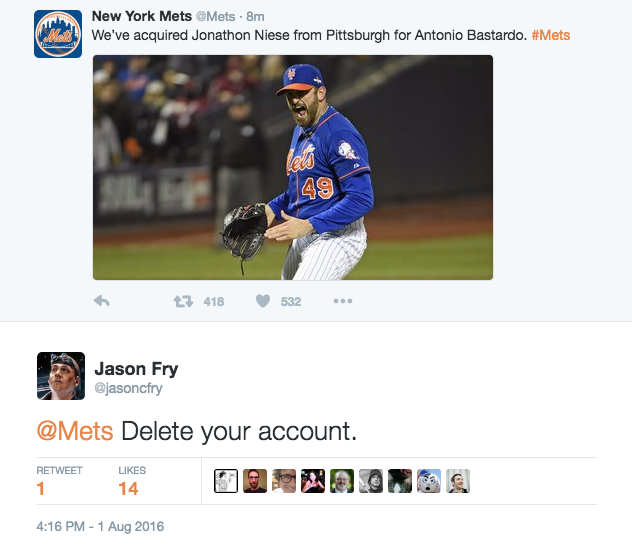Click the first liker avatar in the row
This screenshot has width=632, height=545.
pyautogui.click(x=227, y=481)
